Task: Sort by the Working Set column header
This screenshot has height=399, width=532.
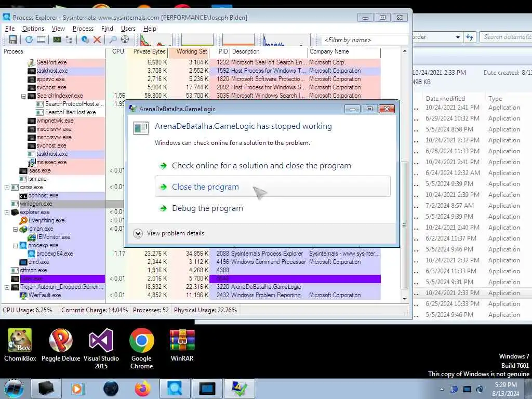Action: pos(189,51)
